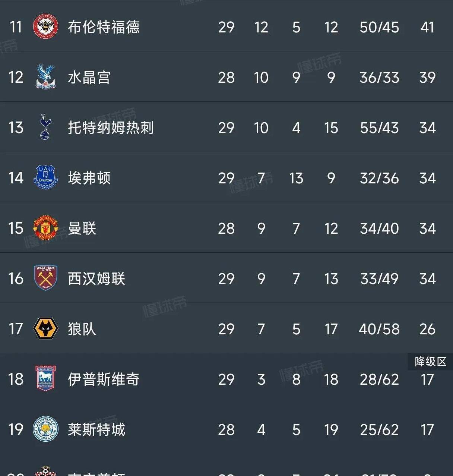
Task: Select the 莱斯特城 team name
Action: (96, 430)
